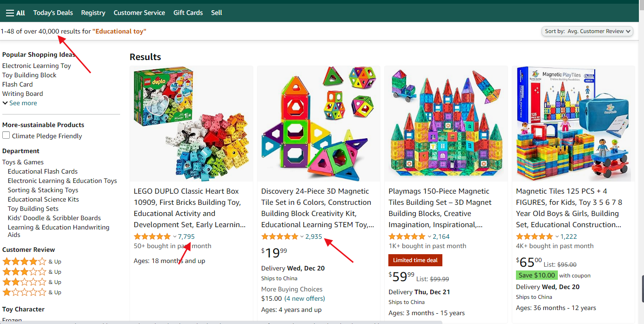Open the All hamburger menu
This screenshot has height=324, width=644.
(x=15, y=13)
